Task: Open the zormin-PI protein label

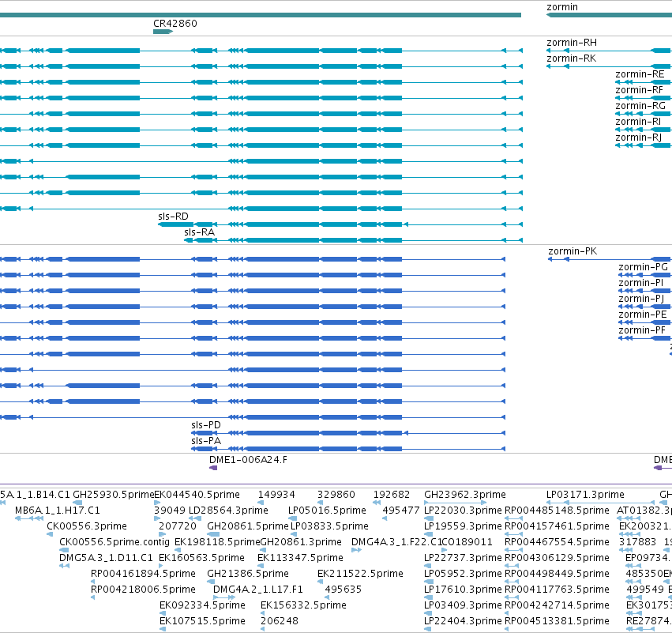Action: click(640, 283)
